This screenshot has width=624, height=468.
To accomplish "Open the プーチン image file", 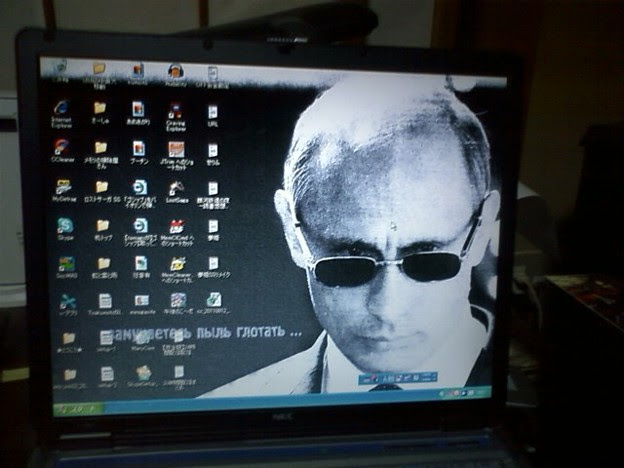I will click(x=139, y=152).
